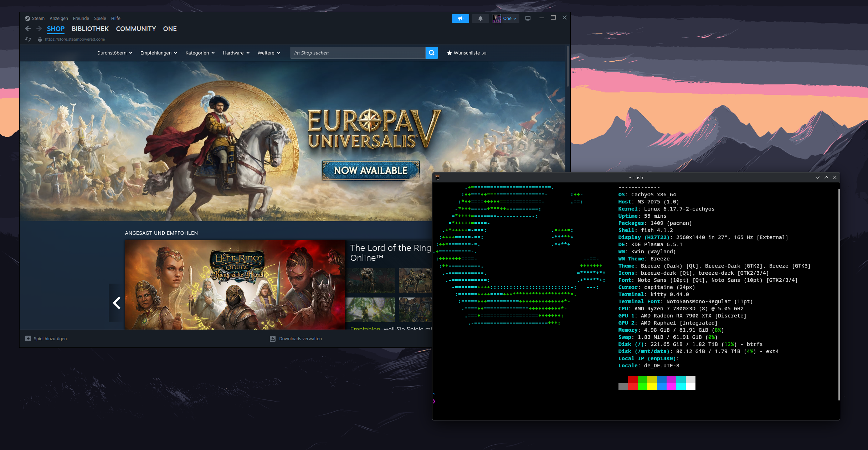Click the previous carousel arrow

coord(117,303)
